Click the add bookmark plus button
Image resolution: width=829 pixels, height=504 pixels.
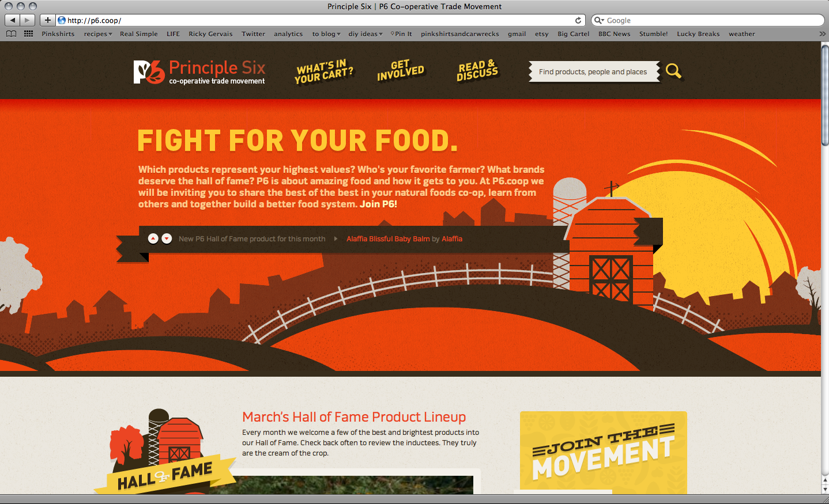point(48,20)
